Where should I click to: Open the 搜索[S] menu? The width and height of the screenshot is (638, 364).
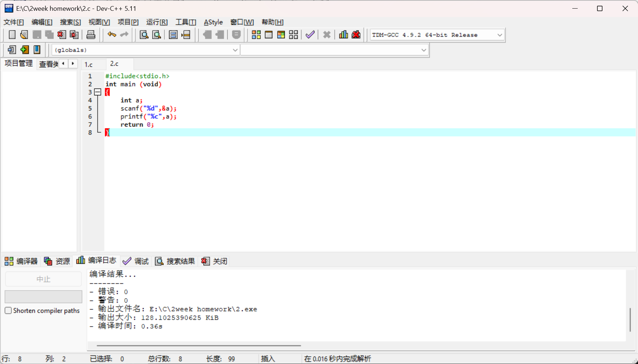click(x=70, y=22)
